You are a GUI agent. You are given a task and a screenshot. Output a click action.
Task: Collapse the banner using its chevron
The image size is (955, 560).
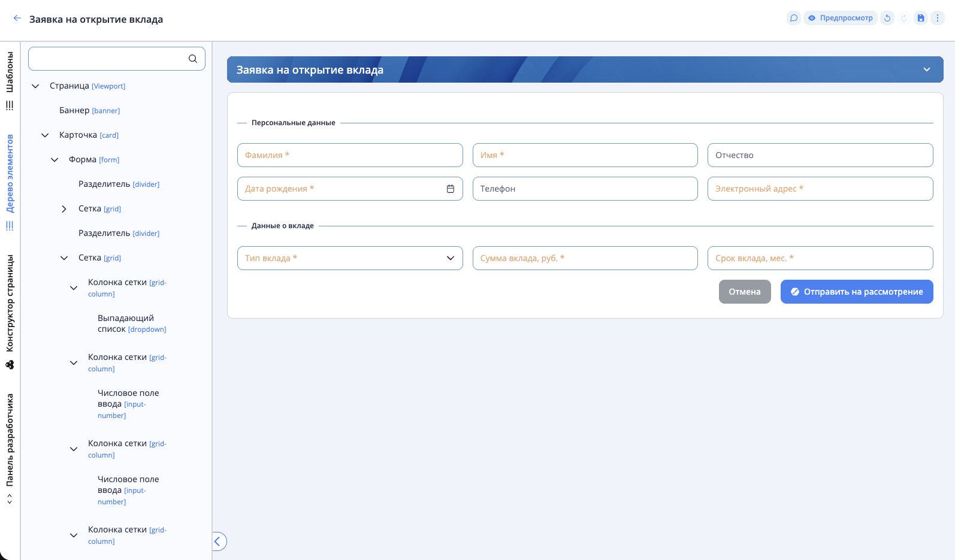pyautogui.click(x=926, y=69)
